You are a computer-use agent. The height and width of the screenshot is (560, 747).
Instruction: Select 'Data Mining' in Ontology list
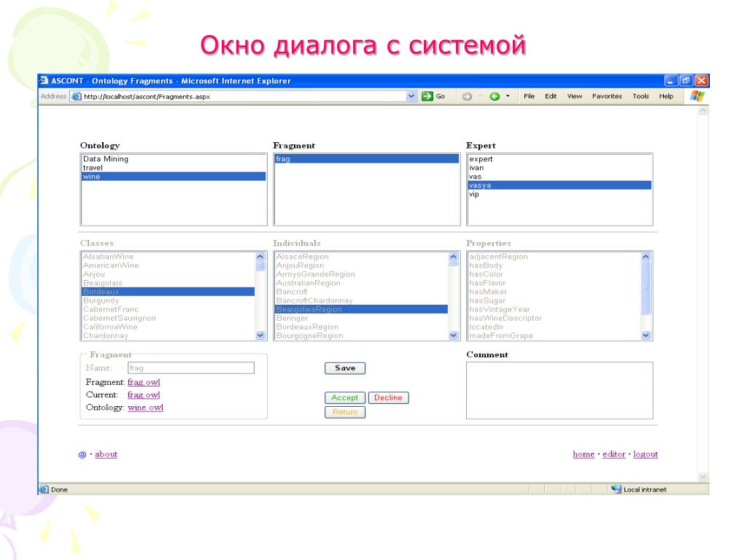(x=174, y=159)
